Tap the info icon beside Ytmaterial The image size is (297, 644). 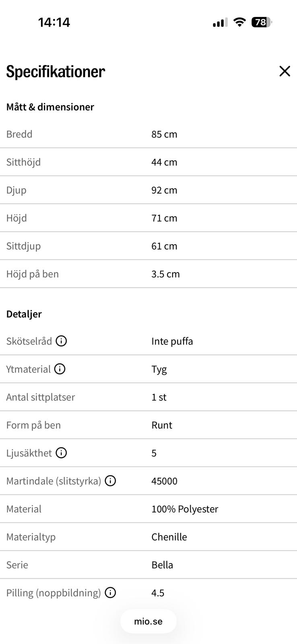60,369
